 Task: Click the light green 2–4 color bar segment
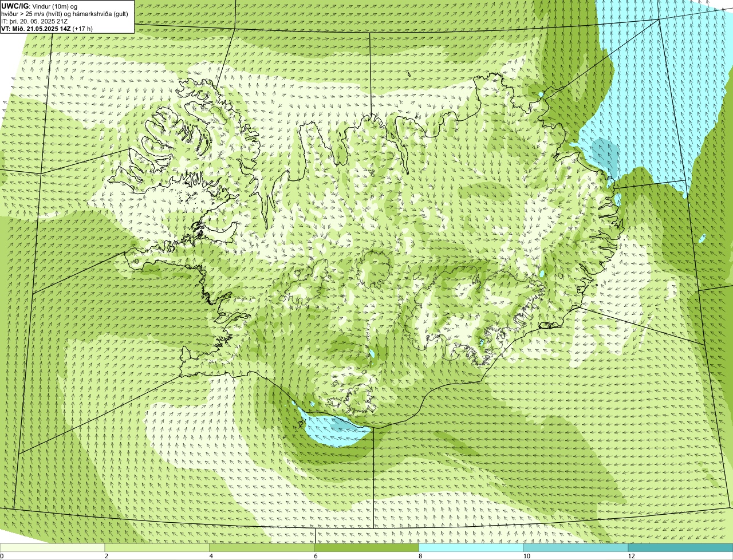click(x=157, y=547)
